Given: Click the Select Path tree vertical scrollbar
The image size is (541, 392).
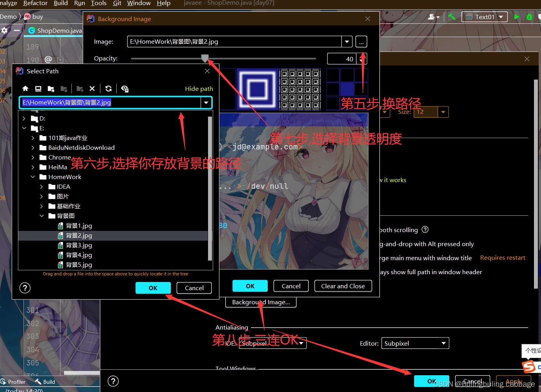Looking at the screenshot, I should [x=210, y=188].
